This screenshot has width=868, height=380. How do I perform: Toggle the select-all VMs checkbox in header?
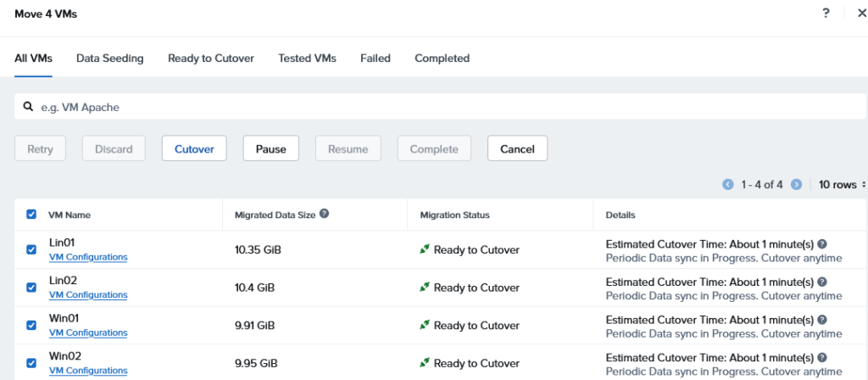(31, 215)
